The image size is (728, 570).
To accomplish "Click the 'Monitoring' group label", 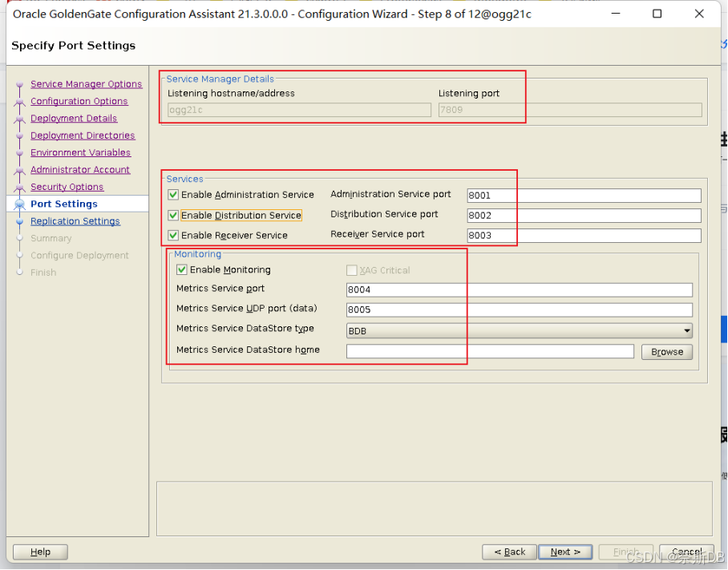I will click(x=198, y=254).
